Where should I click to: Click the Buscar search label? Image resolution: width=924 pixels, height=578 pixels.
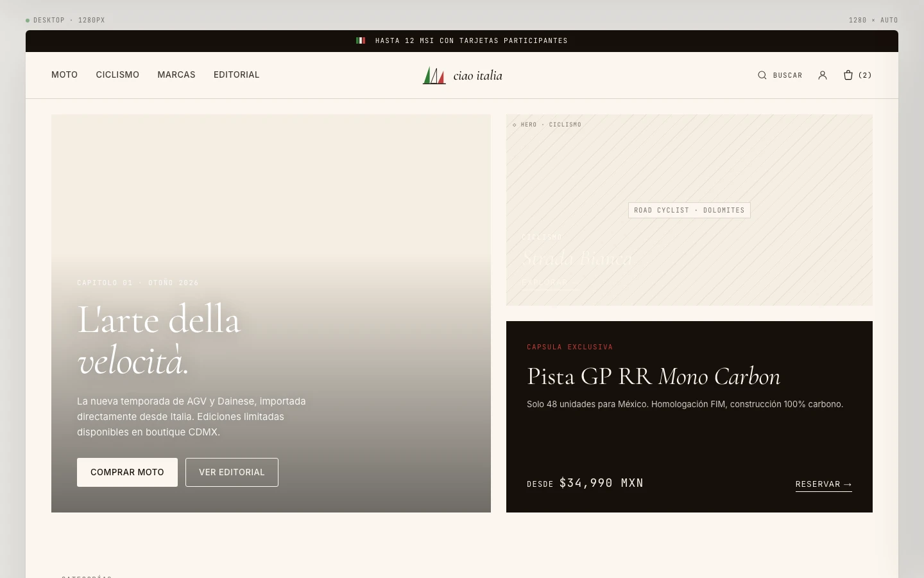(x=788, y=75)
